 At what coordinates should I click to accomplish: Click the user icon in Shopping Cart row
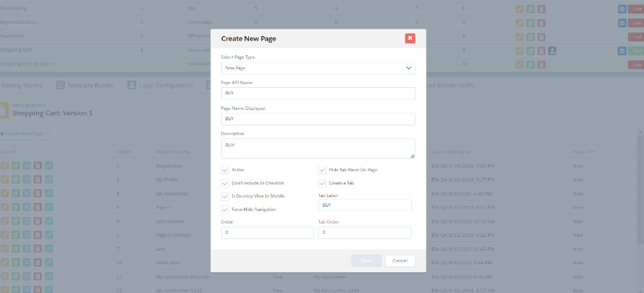pos(552,51)
